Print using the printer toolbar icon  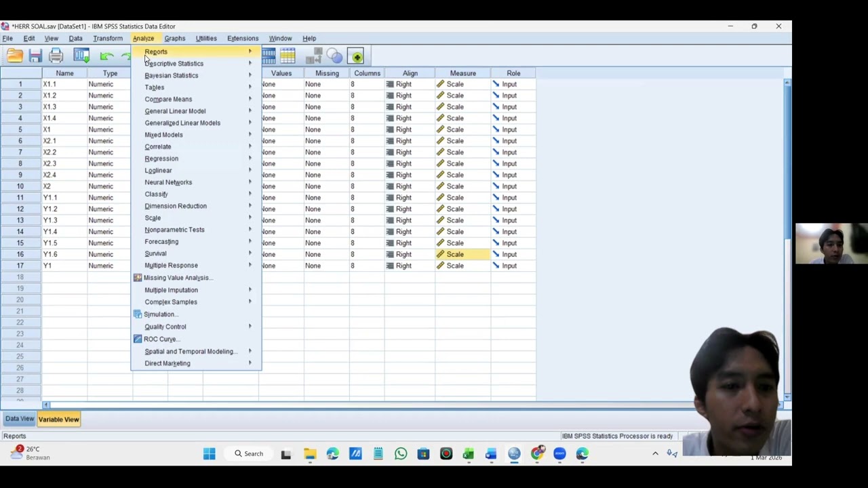pos(56,56)
